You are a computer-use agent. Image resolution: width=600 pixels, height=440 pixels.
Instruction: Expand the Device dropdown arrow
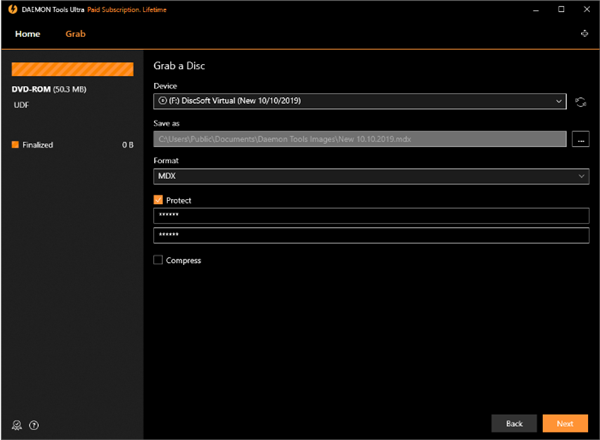(x=559, y=101)
